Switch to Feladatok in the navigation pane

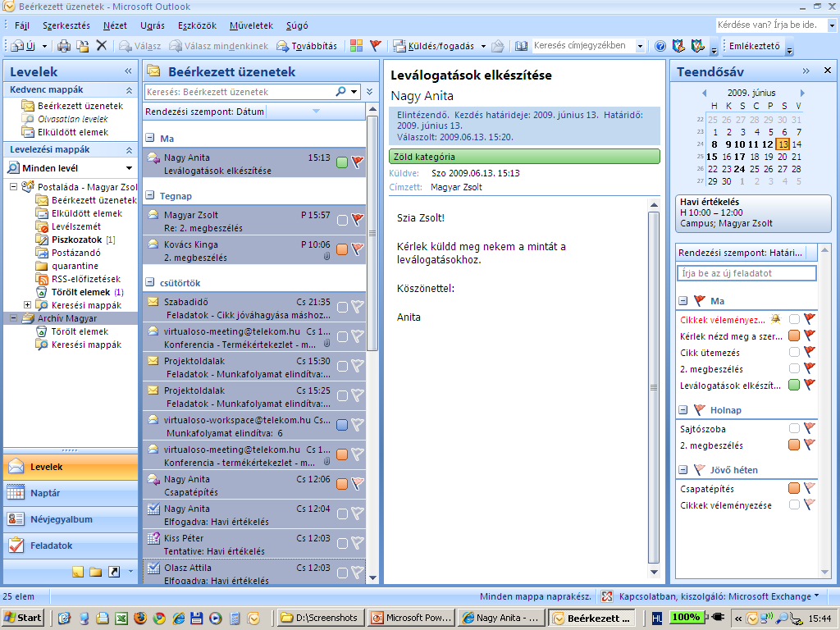[71, 546]
